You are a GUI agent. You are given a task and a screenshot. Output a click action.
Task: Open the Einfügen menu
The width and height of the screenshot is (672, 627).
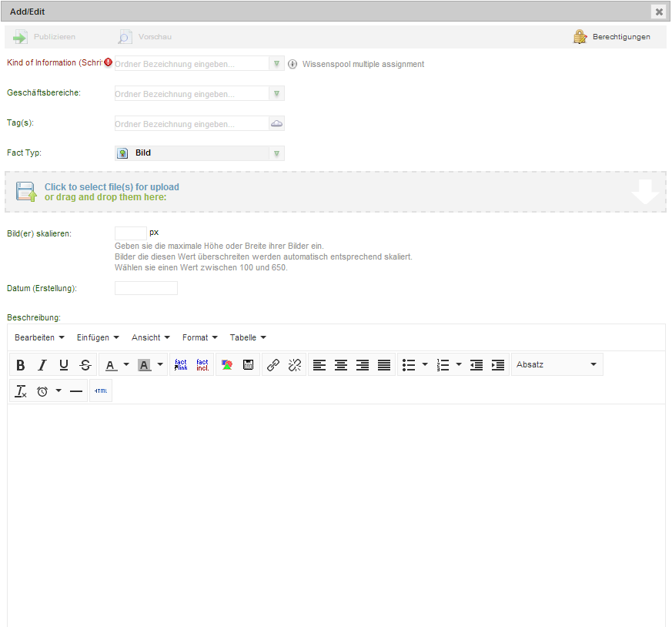tap(97, 337)
